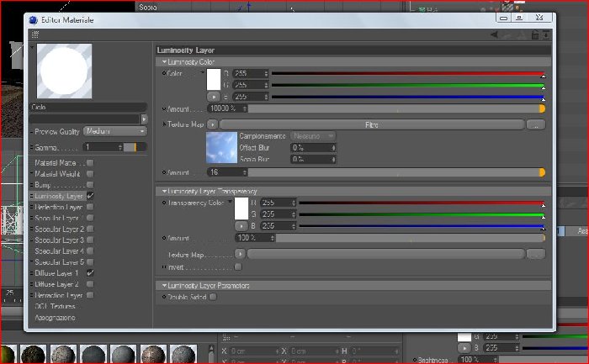
Task: Select the Specular Layer 3 channel
Action: coord(59,240)
